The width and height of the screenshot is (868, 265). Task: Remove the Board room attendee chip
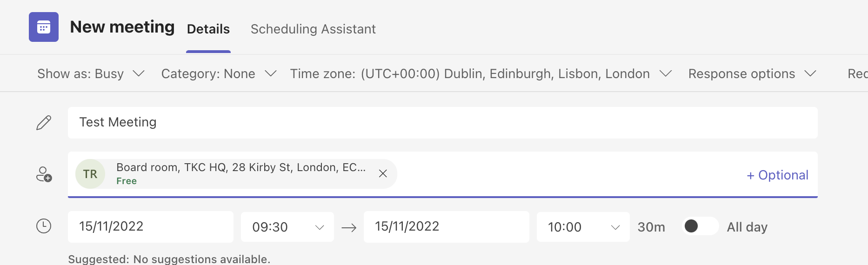click(383, 173)
